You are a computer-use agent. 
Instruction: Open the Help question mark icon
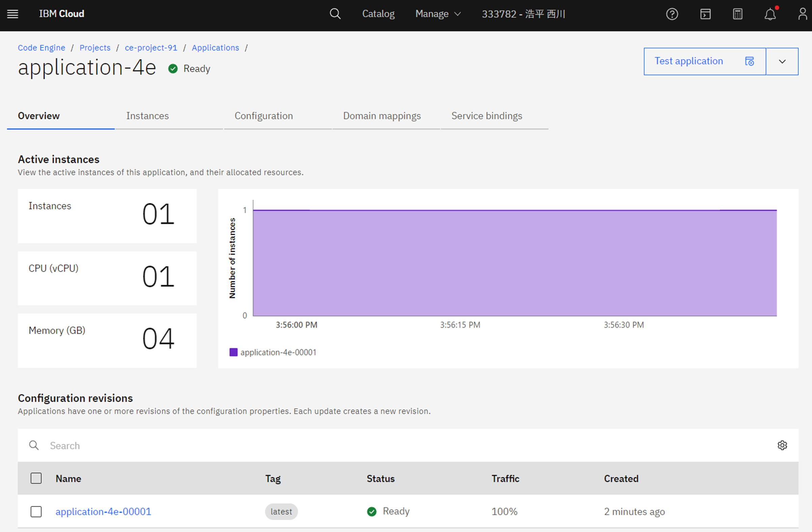(x=672, y=14)
